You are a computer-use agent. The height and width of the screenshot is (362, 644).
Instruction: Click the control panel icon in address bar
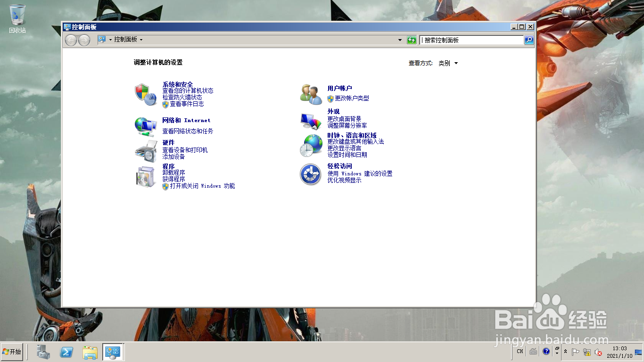[102, 40]
